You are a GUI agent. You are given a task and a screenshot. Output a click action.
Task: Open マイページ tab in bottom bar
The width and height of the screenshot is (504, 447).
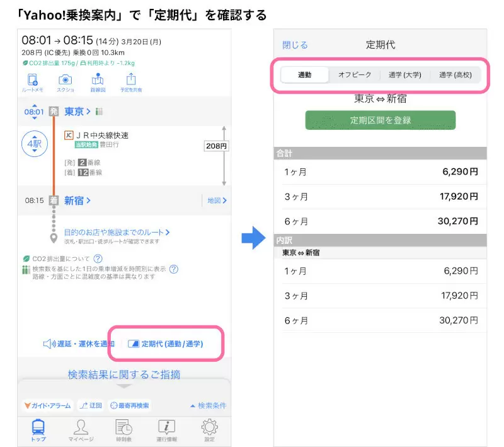pyautogui.click(x=81, y=430)
